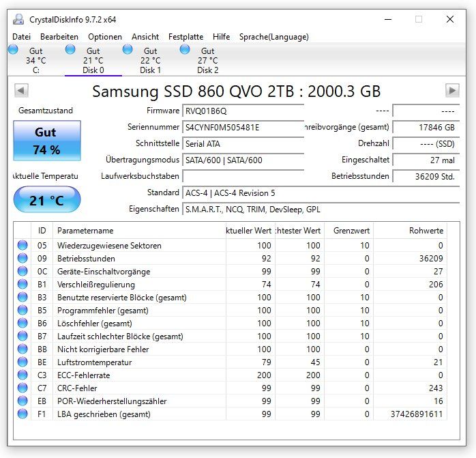Click status icon of row B1 Verschleißregulierung
The width and height of the screenshot is (476, 458).
(23, 284)
